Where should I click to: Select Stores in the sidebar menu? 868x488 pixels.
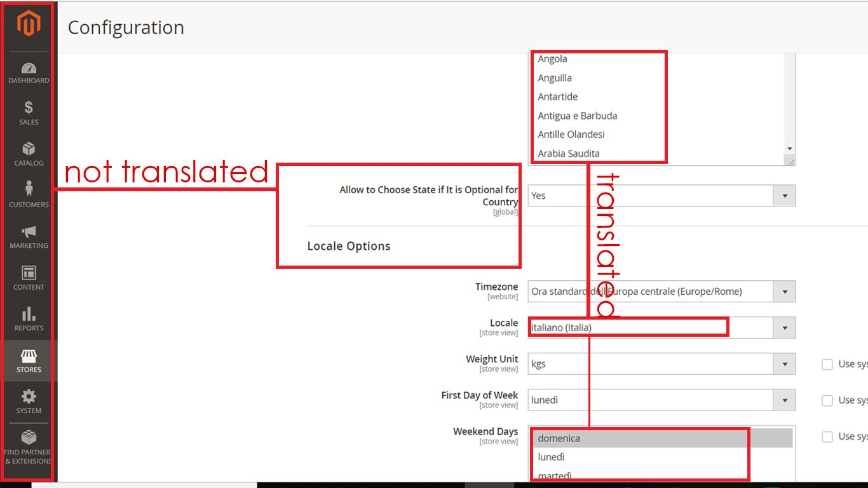tap(29, 360)
